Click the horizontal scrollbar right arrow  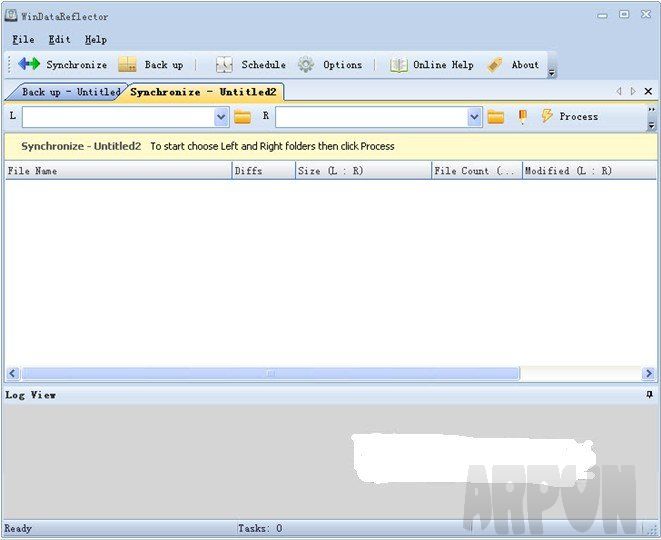[648, 373]
